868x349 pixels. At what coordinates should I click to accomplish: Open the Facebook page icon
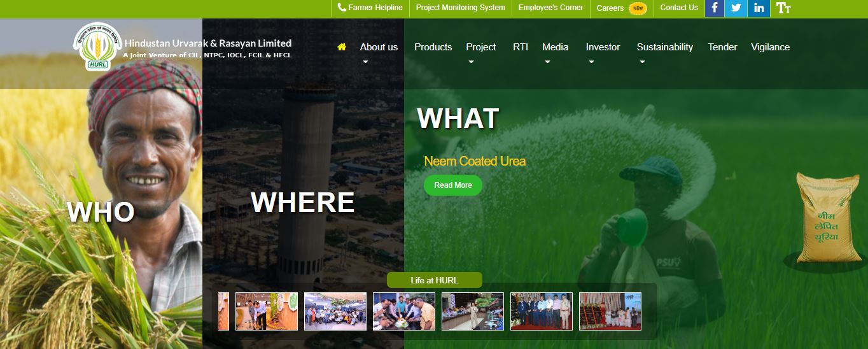[x=715, y=8]
